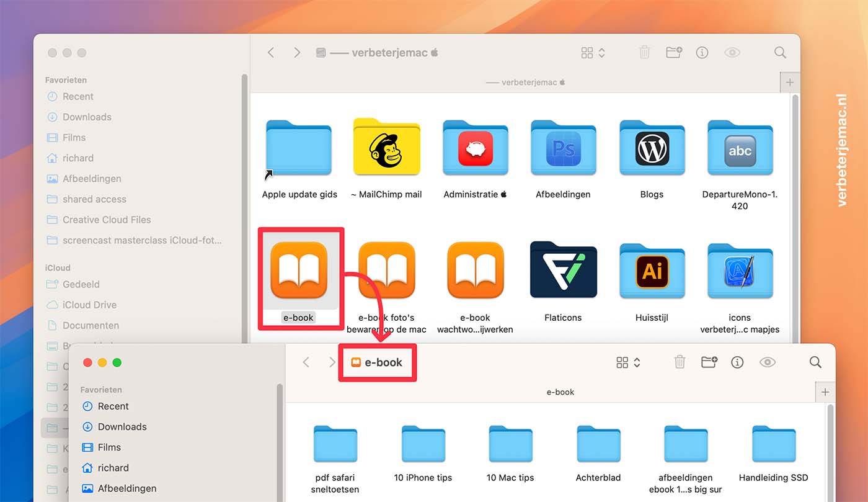Click the back navigation chevron in the upper window
868x502 pixels.
click(271, 53)
